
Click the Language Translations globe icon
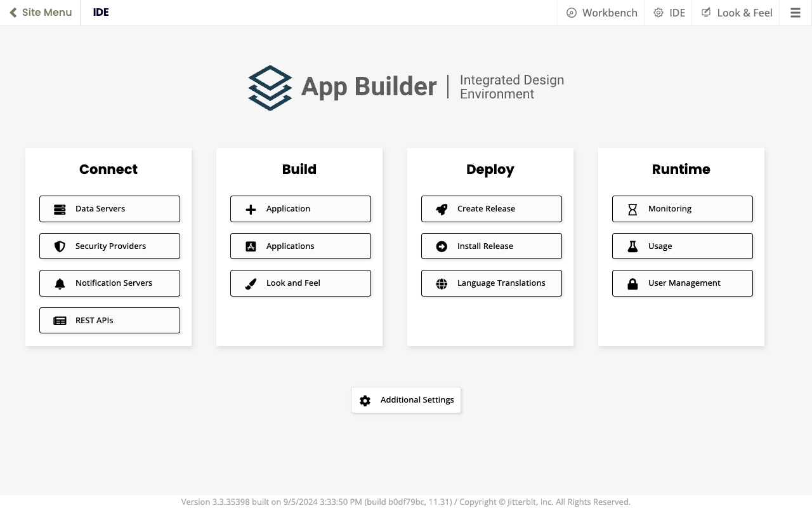coord(442,284)
